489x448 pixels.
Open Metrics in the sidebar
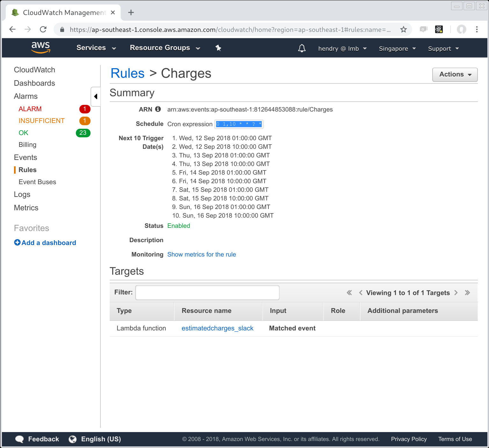point(26,208)
